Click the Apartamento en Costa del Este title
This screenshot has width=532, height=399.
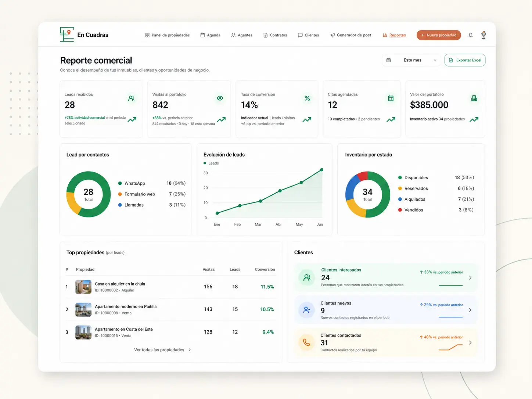point(124,330)
